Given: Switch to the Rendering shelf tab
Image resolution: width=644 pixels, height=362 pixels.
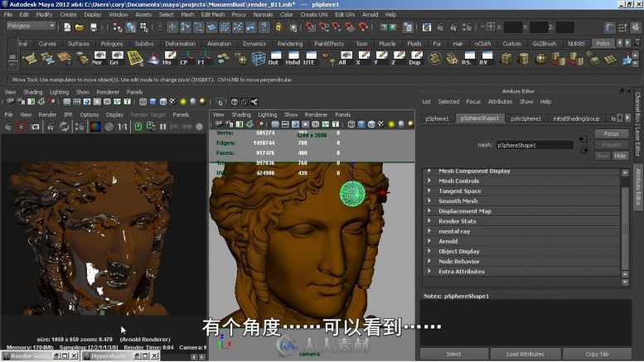Looking at the screenshot, I should [290, 44].
